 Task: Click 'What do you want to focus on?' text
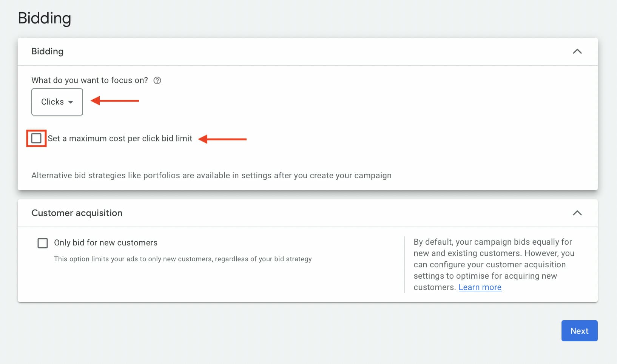click(89, 80)
